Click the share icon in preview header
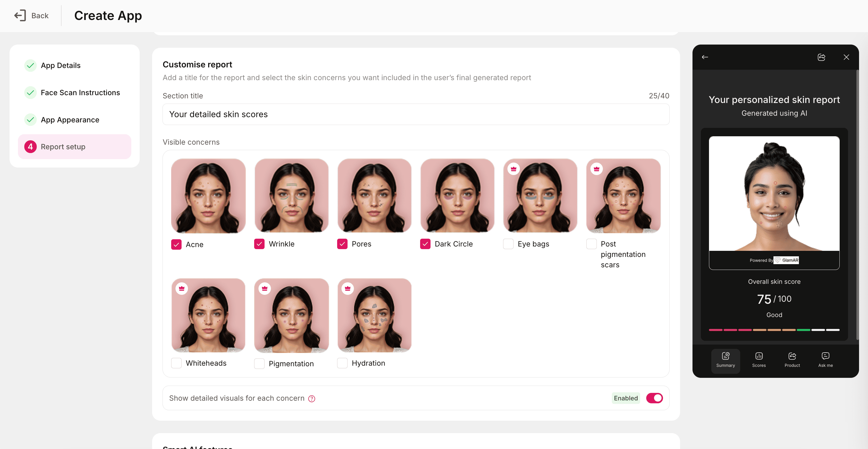The width and height of the screenshot is (868, 449). pyautogui.click(x=821, y=57)
